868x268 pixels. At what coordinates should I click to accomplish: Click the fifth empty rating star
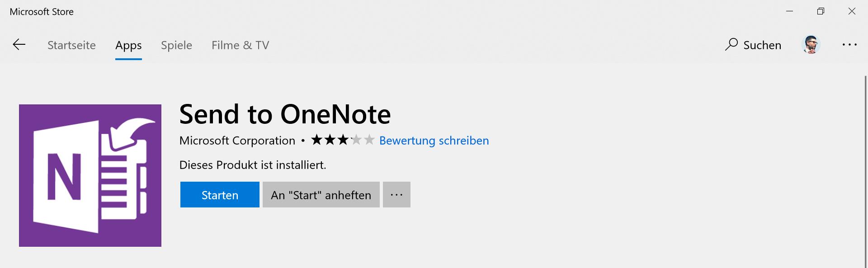point(369,140)
